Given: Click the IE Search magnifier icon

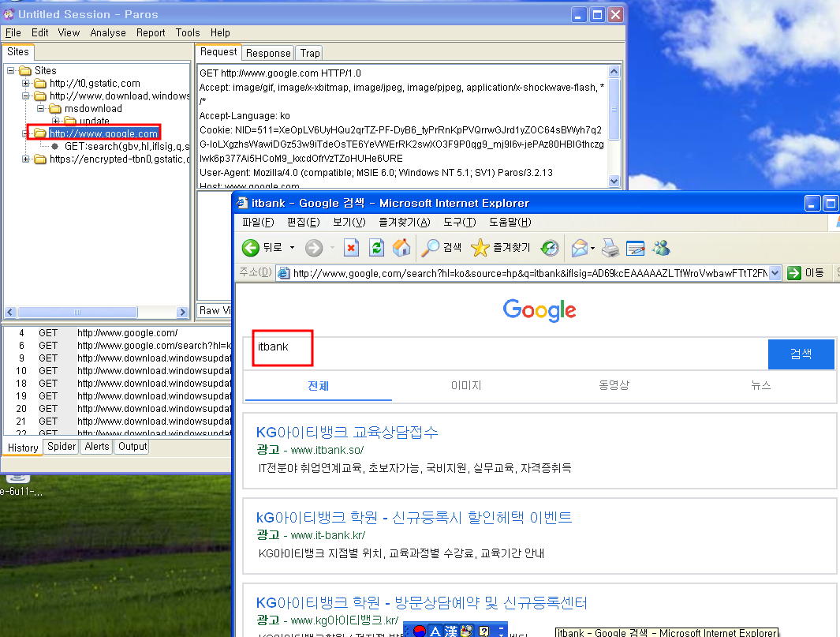Looking at the screenshot, I should pyautogui.click(x=430, y=248).
